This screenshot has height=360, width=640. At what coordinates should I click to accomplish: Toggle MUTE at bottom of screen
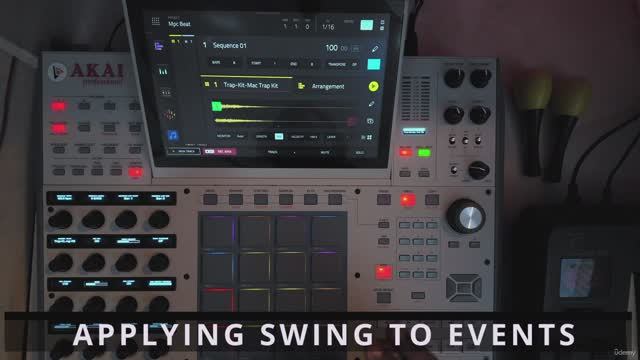pos(324,152)
